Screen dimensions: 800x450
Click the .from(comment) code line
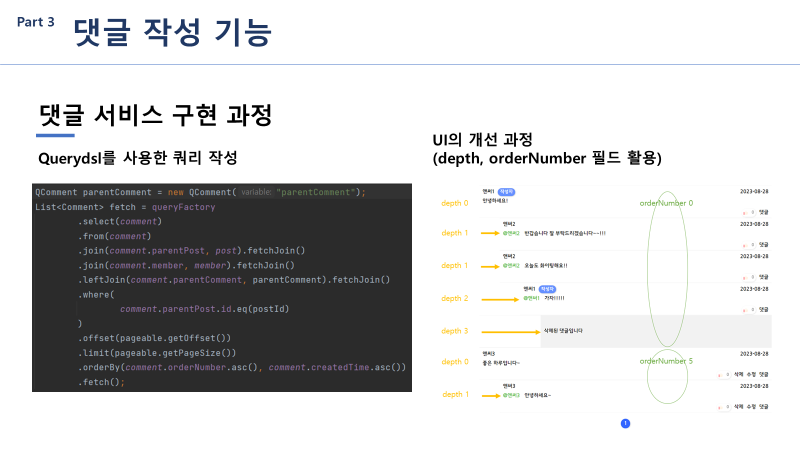tap(114, 236)
